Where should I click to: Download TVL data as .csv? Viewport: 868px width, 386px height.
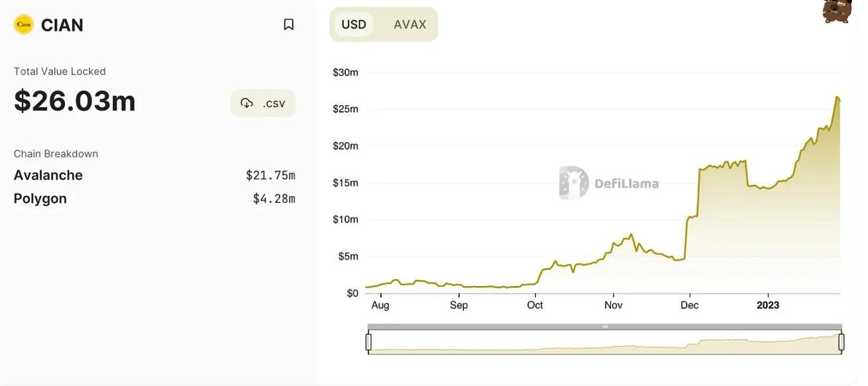[x=263, y=103]
